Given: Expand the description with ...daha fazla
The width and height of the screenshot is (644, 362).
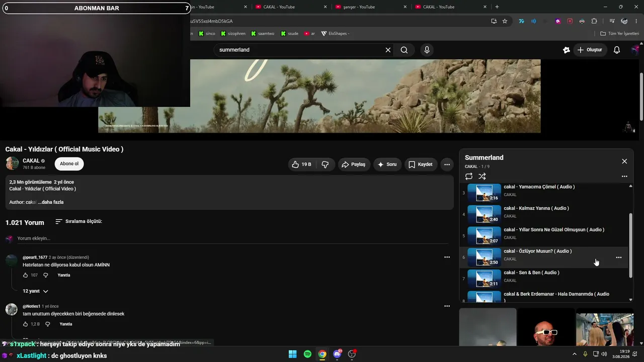Looking at the screenshot, I should [51, 202].
